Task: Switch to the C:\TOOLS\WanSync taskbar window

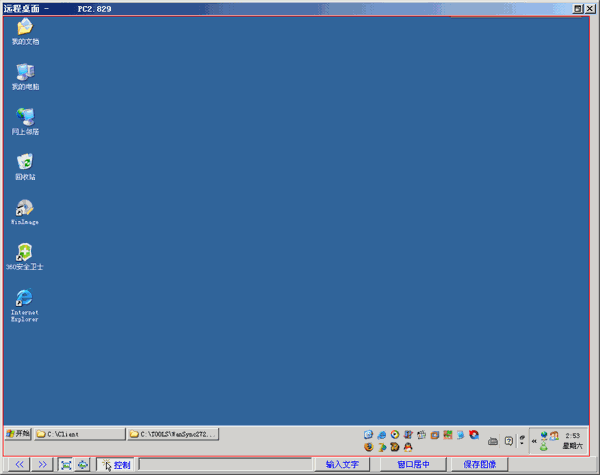Action: coord(173,434)
